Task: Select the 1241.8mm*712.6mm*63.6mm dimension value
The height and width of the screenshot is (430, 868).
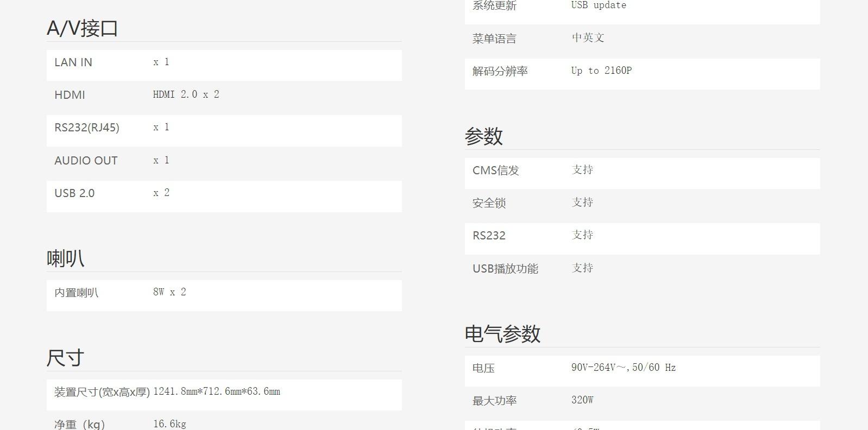Action: 216,391
